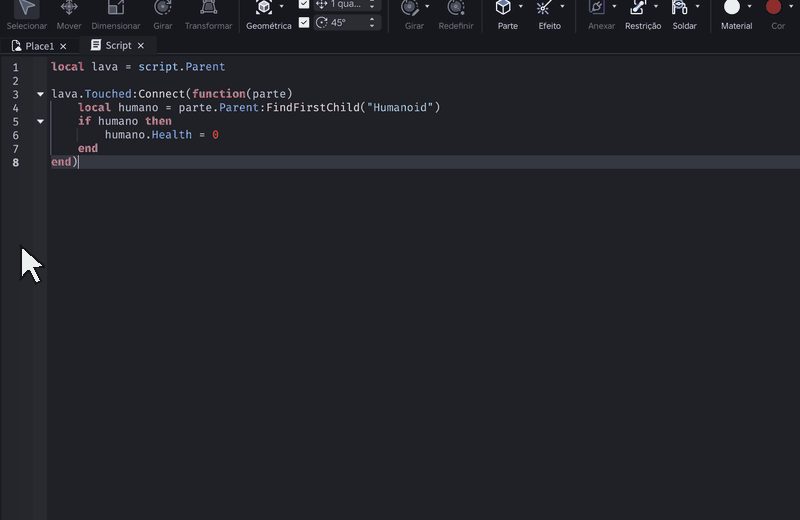Open the Anexar dropdown arrow

pyautogui.click(x=614, y=7)
